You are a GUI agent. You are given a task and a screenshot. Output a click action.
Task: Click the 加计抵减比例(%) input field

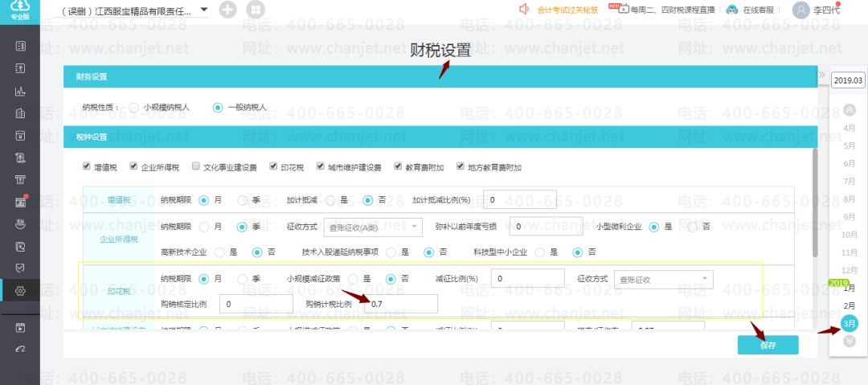pyautogui.click(x=520, y=199)
